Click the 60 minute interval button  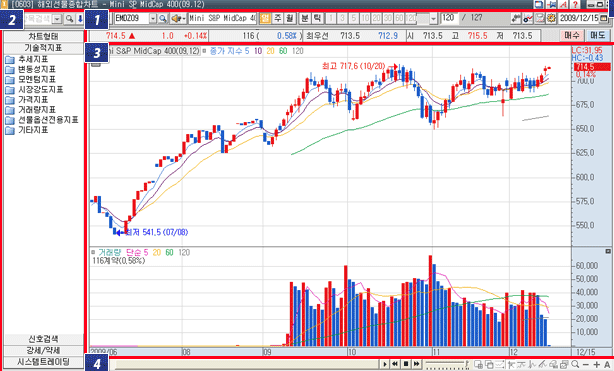click(x=399, y=18)
